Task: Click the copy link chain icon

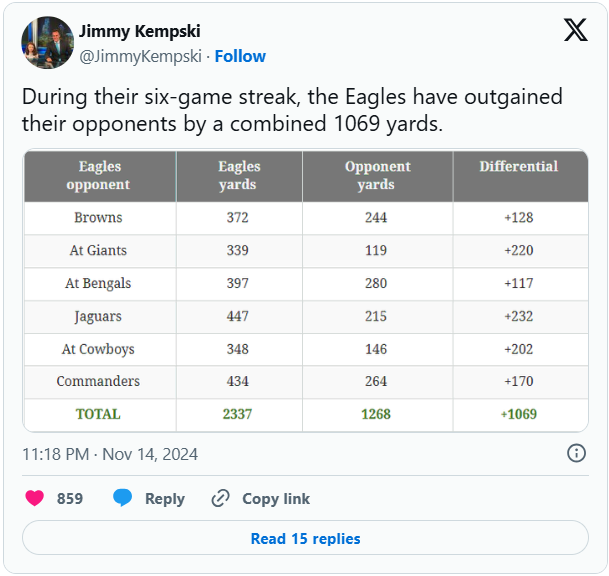Action: pyautogui.click(x=220, y=498)
